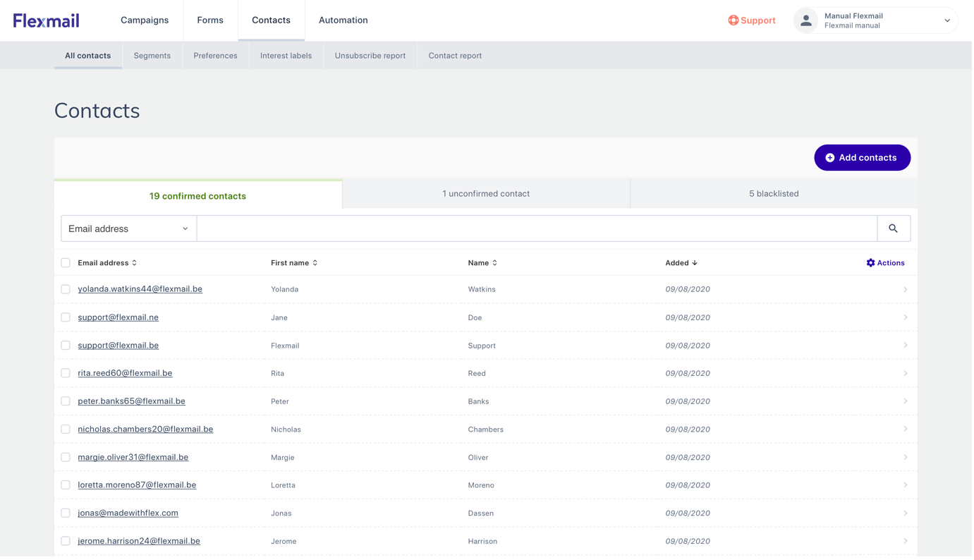The height and width of the screenshot is (560, 974).
Task: Click the green progress bar above confirmed contacts
Action: click(x=197, y=179)
